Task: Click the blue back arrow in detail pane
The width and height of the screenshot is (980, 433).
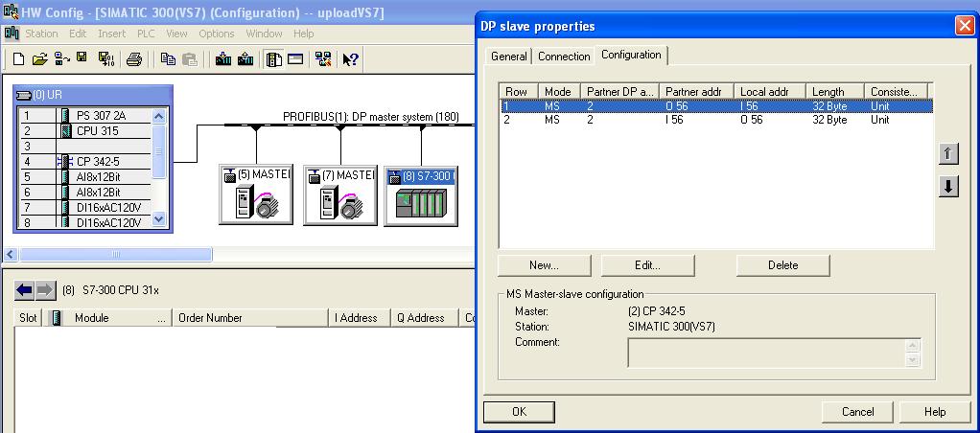Action: 24,290
